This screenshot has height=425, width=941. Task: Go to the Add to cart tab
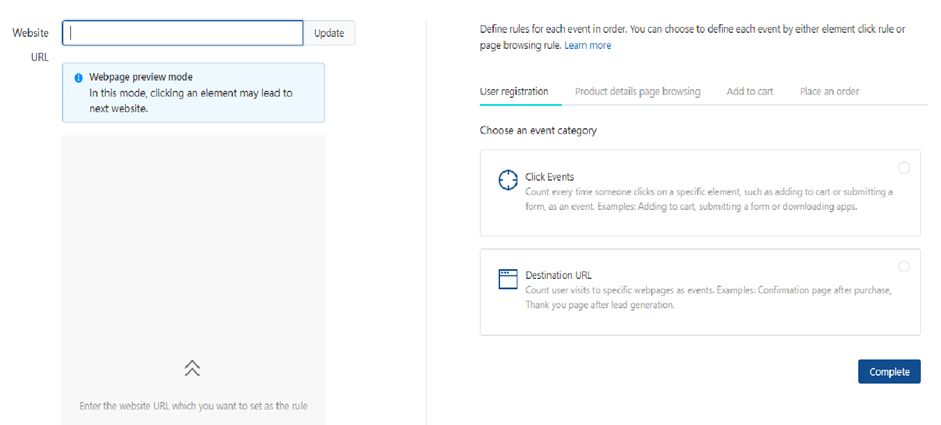coord(749,91)
